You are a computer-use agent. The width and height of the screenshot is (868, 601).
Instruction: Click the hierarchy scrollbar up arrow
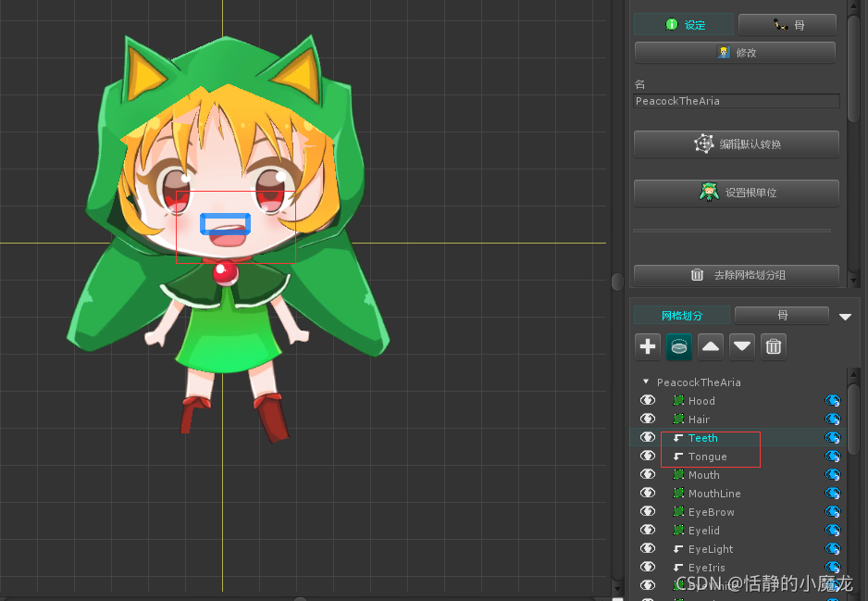(854, 374)
